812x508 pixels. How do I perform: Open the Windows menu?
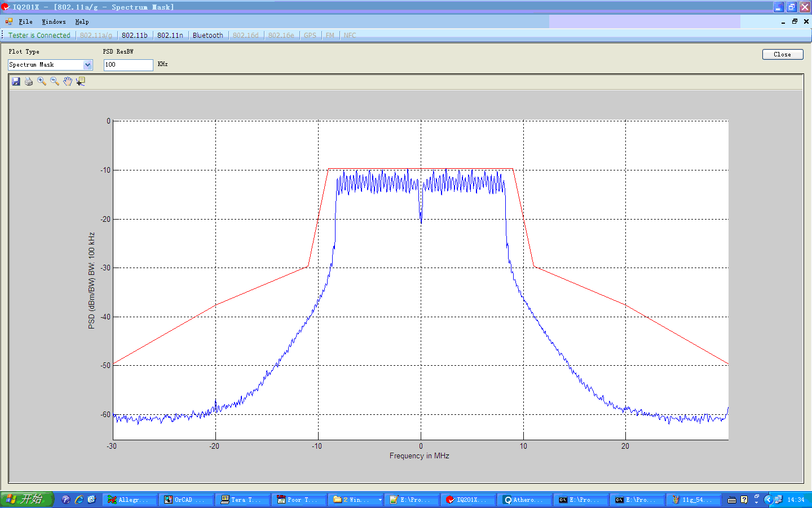(x=54, y=21)
